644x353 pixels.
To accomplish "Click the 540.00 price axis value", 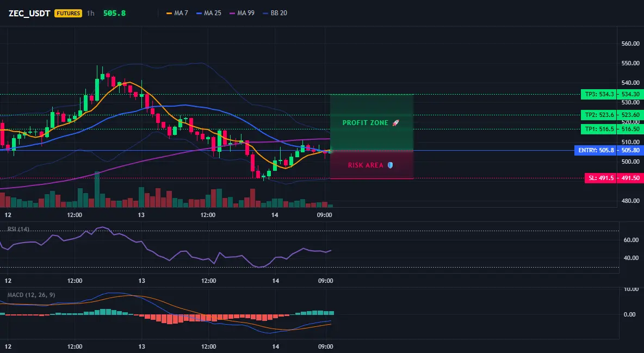I will (630, 83).
